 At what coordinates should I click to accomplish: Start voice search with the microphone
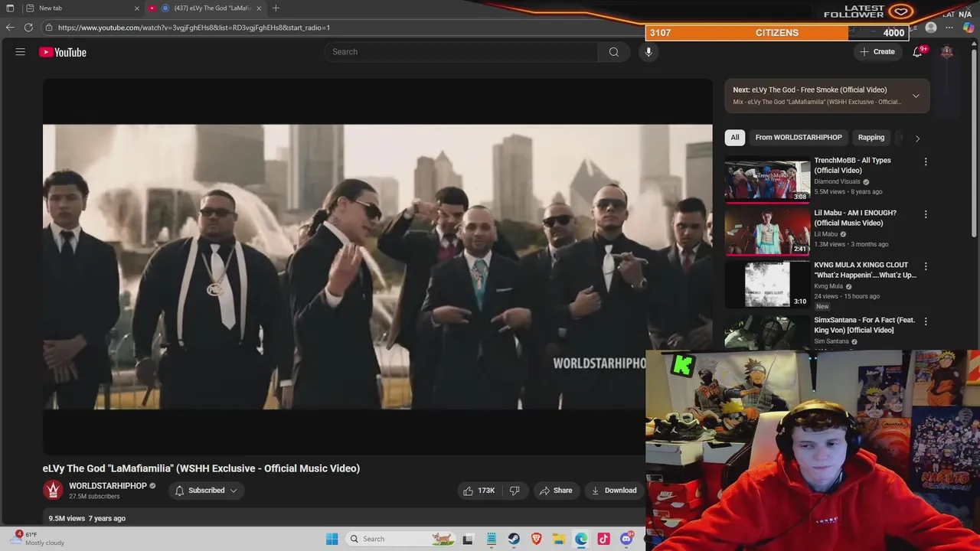click(648, 52)
